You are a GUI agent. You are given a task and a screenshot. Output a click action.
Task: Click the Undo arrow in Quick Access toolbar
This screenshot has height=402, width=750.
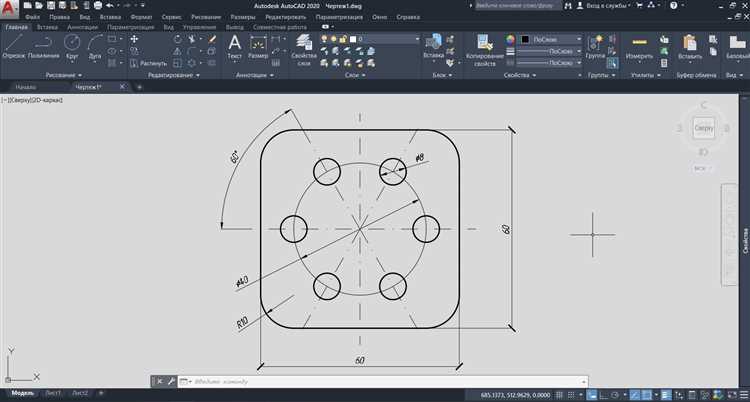click(110, 6)
